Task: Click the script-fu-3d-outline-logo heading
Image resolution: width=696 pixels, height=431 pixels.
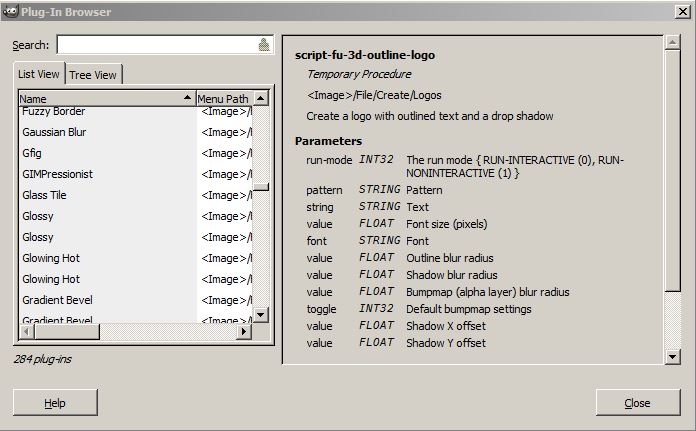Action: pos(365,55)
